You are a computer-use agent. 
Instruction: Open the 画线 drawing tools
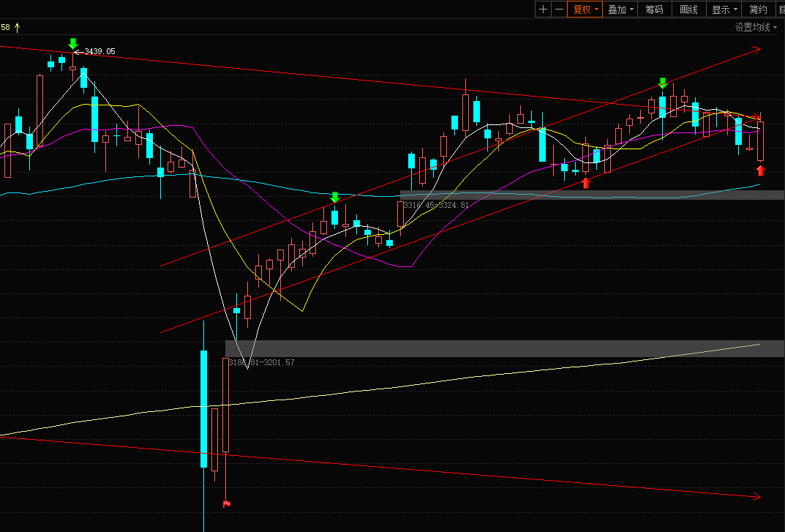(x=689, y=10)
